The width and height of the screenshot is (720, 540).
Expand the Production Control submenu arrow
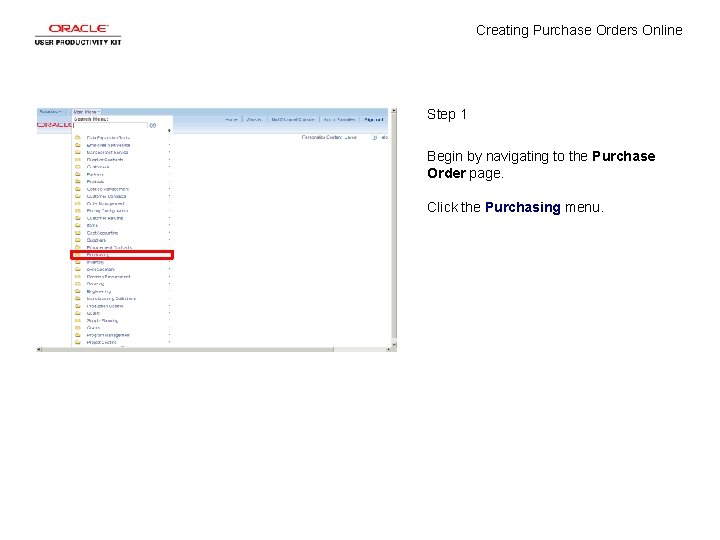point(169,306)
